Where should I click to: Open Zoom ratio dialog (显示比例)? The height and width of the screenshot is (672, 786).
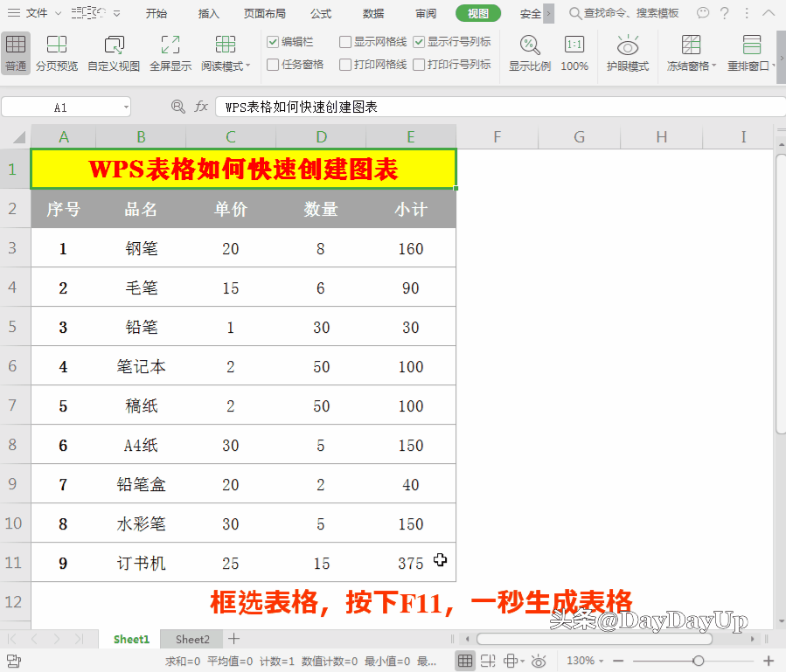(529, 53)
